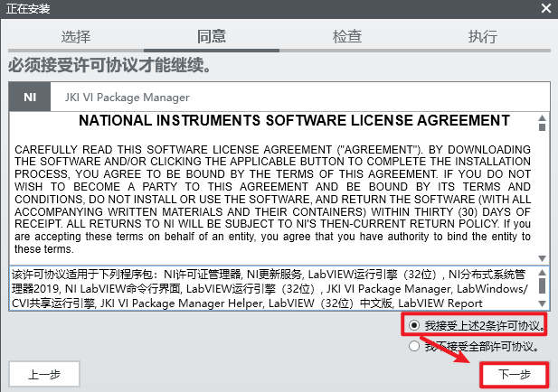
Task: Open the 检查 step tab
Action: tap(346, 37)
